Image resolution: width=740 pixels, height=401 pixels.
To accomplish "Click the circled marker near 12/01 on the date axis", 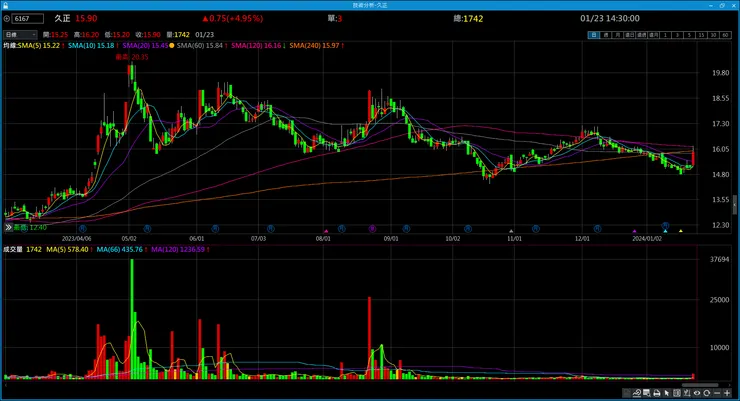I will 597,229.
